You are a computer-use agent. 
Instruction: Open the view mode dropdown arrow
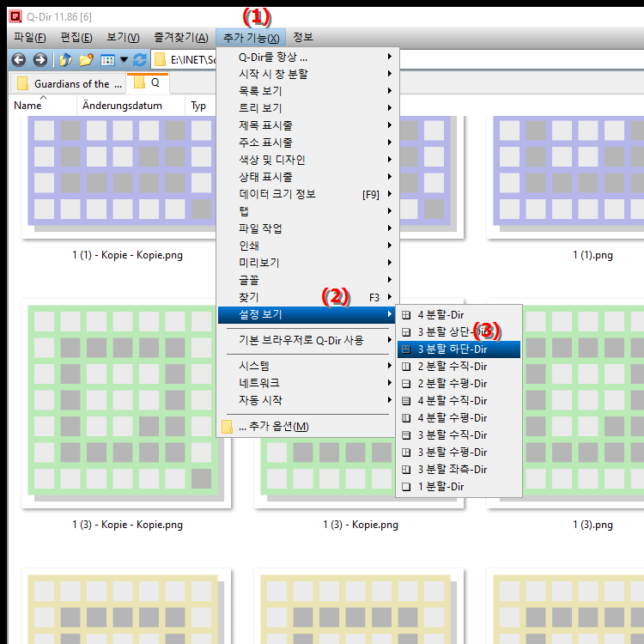coord(124,60)
